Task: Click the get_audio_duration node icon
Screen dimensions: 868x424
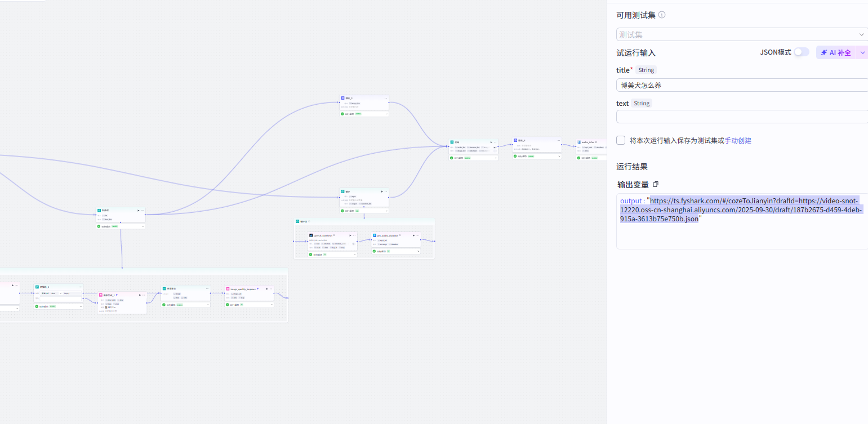Action: pyautogui.click(x=374, y=235)
